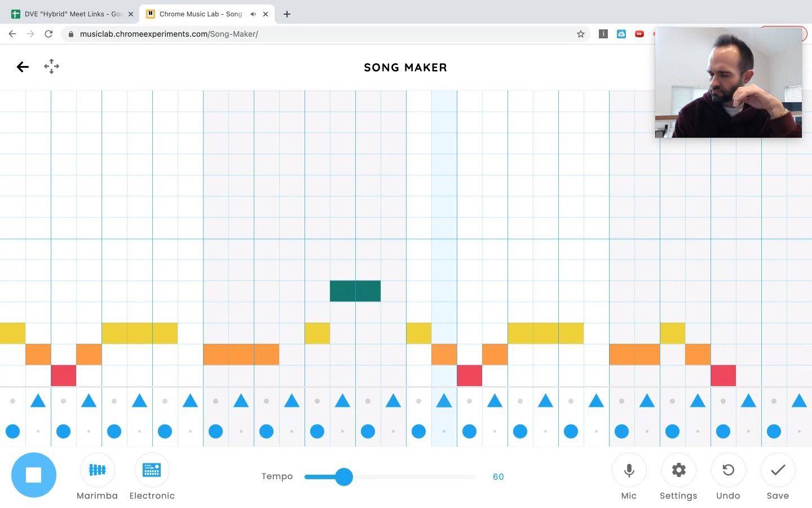Mute the Chrome Music Lab tab audio
Screen dimensions: 812x508
point(253,14)
